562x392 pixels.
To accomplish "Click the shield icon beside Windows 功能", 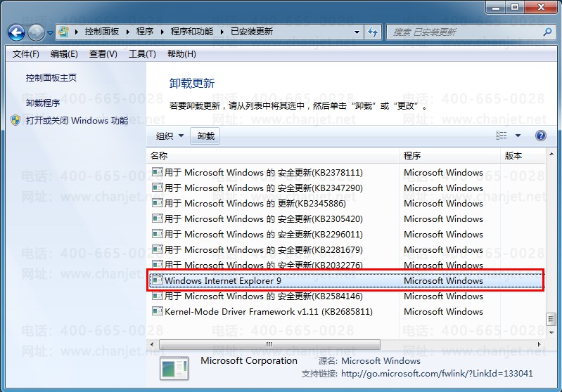I will pyautogui.click(x=15, y=120).
